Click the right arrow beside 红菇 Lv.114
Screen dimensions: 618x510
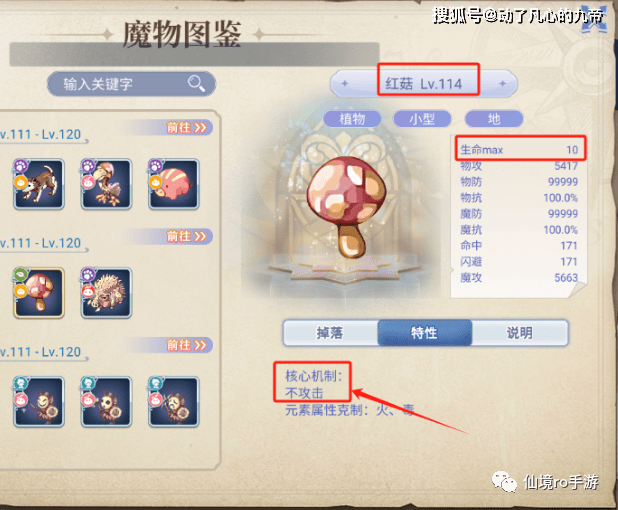pyautogui.click(x=503, y=84)
